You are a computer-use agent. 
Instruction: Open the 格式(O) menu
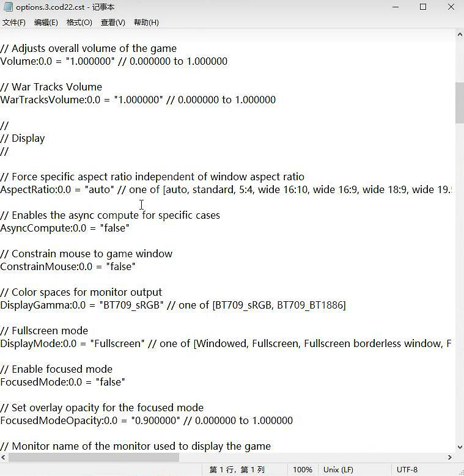79,23
